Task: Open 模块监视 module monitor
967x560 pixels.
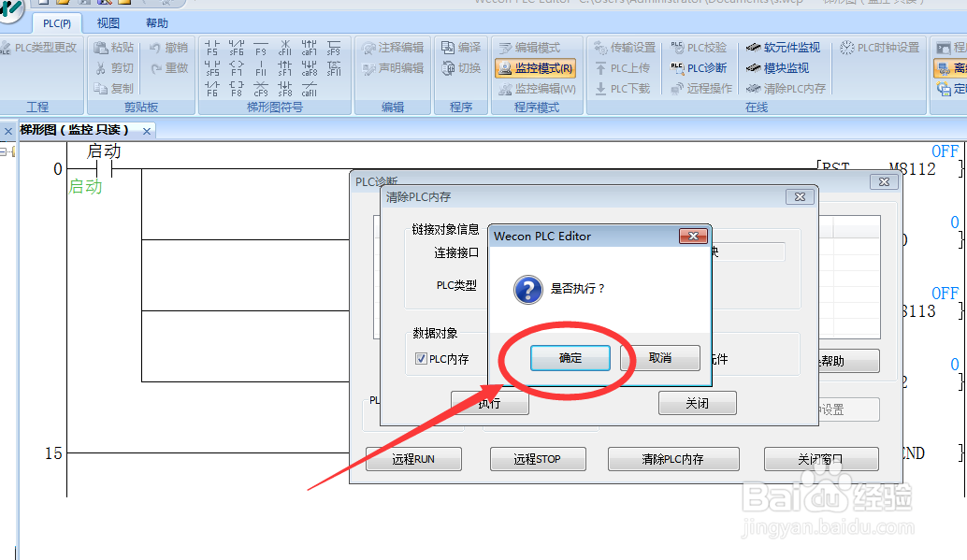Action: pos(777,68)
